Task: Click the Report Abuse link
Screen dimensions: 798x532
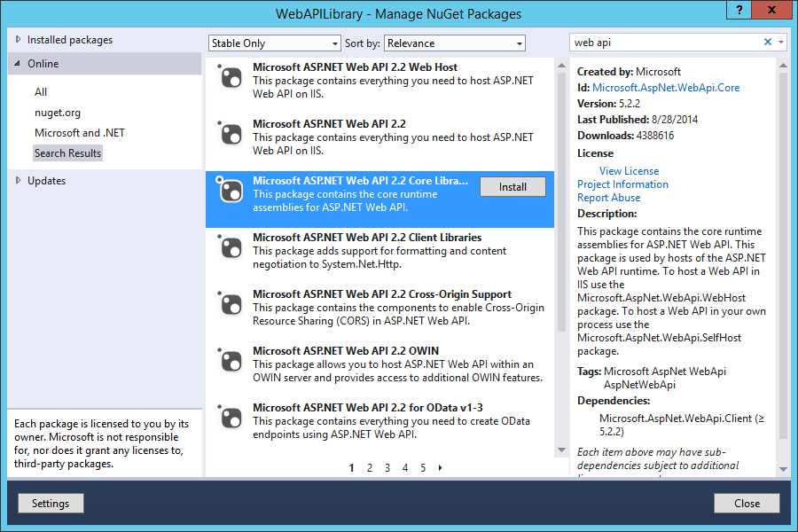Action: [x=608, y=198]
